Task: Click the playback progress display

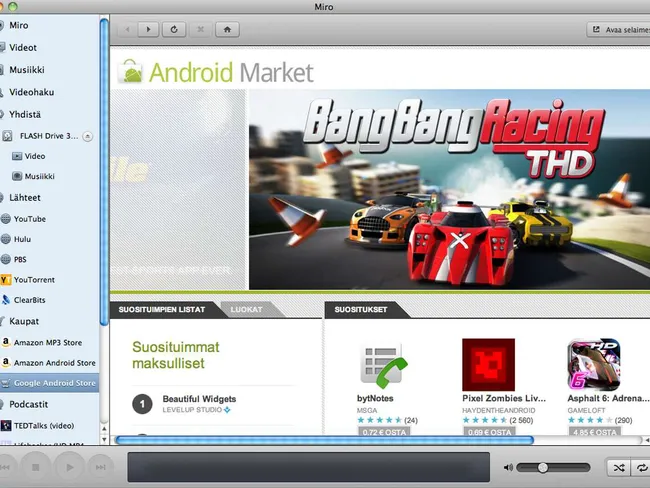Action: pyautogui.click(x=308, y=467)
